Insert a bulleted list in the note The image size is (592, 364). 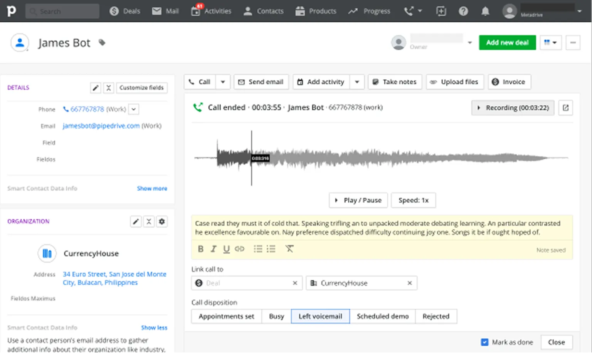[258, 249]
